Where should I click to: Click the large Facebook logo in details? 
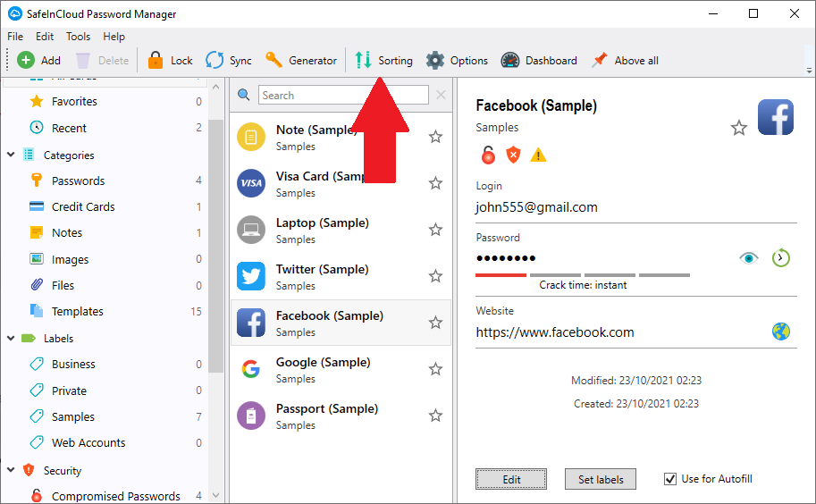776,117
